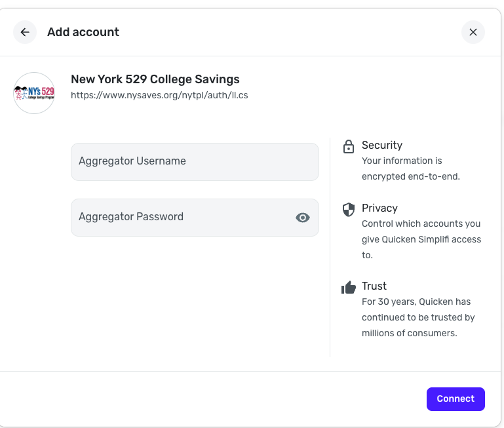Screen dimensions: 504x428
Task: Click the back arrow icon
Action: point(25,32)
